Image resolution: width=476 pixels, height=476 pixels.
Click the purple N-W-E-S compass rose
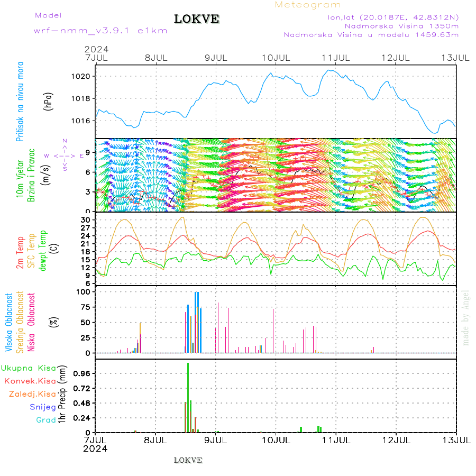coord(65,155)
